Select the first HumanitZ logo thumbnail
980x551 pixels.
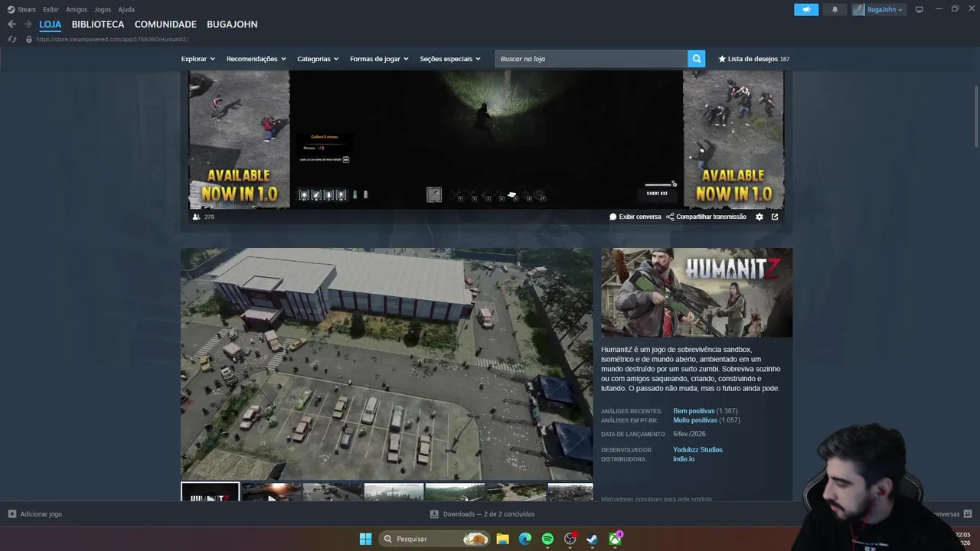point(210,492)
